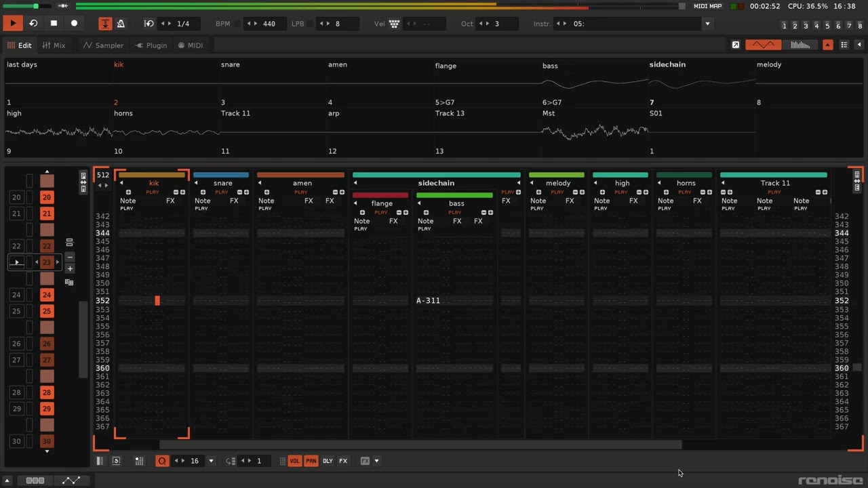Click the kik track color bar

[152, 175]
